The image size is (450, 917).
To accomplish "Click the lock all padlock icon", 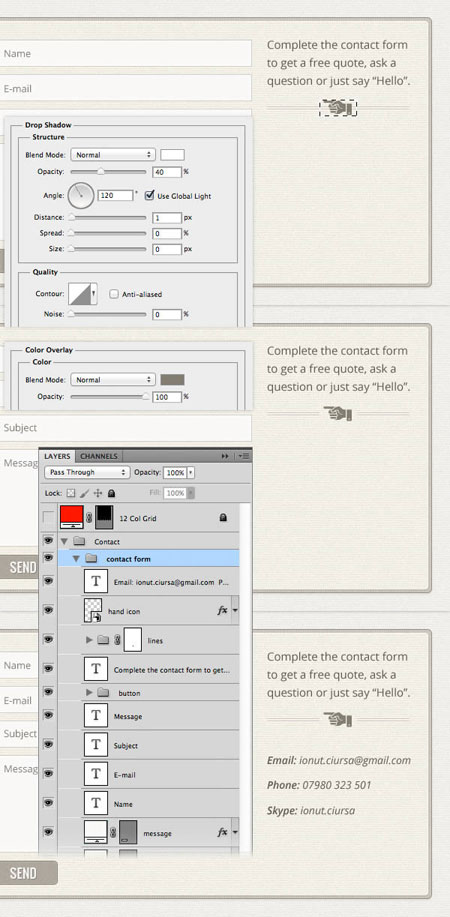I will click(x=111, y=493).
